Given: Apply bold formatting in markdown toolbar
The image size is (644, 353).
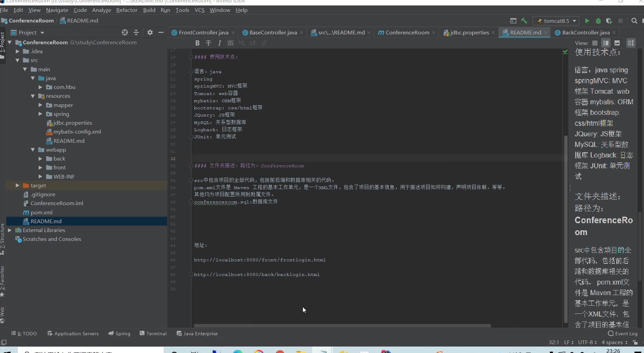Looking at the screenshot, I should 197,43.
